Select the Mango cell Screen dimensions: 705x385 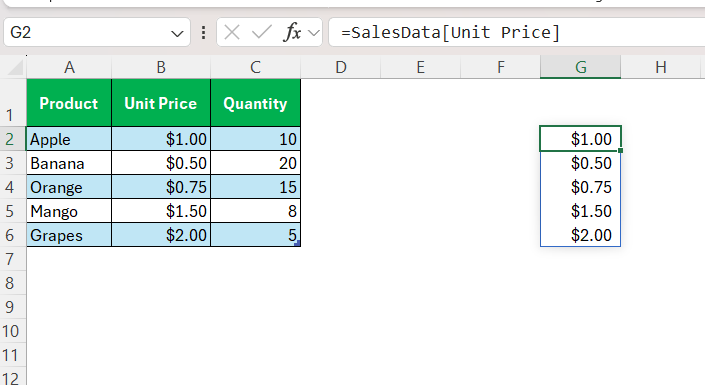[69, 211]
